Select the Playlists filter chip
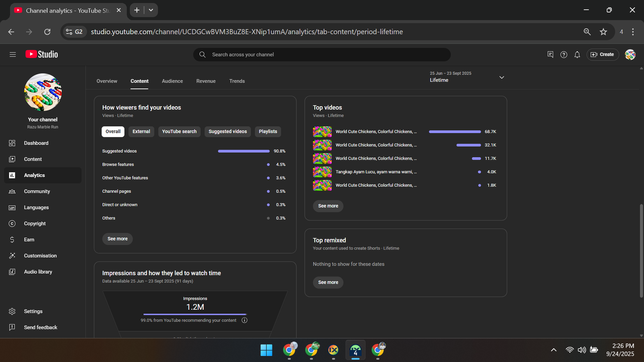The image size is (644, 362). [x=268, y=132]
